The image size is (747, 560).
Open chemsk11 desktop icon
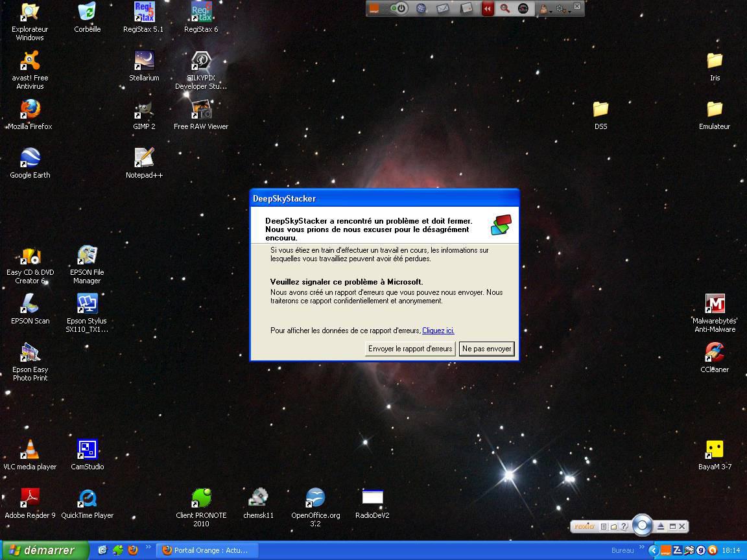pos(258,504)
